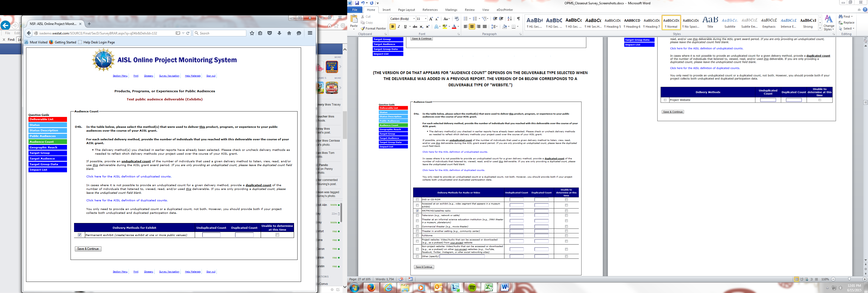
Task: Toggle Bold formatting in Word ribbon
Action: [x=392, y=27]
